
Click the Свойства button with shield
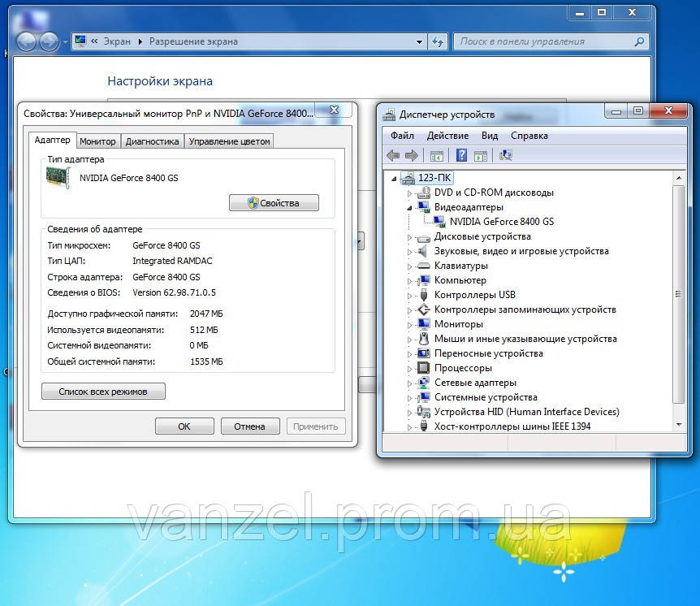274,203
